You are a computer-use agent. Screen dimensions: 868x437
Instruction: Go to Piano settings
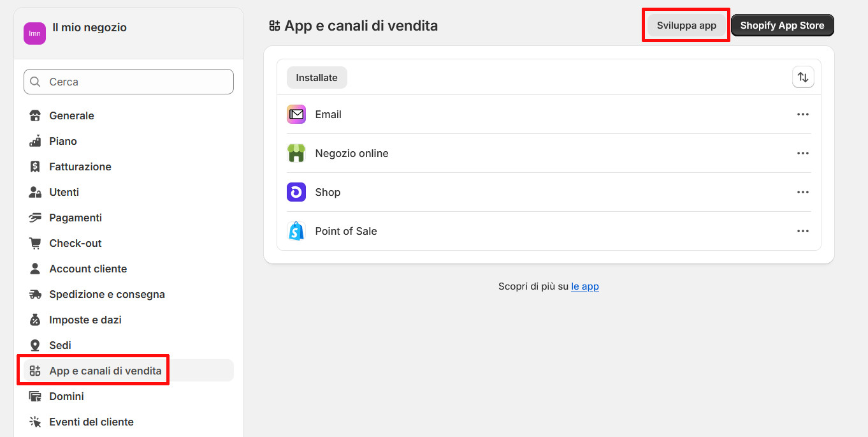tap(129, 141)
